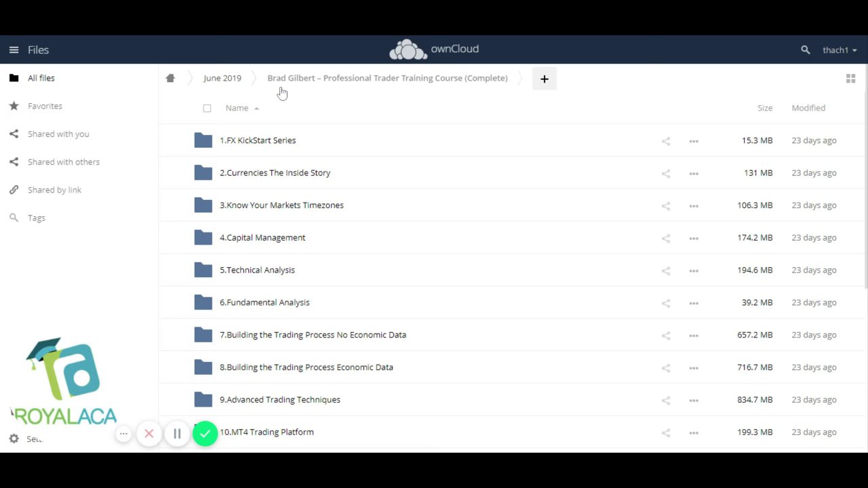
Task: Open folder 4.Capital Management
Action: pyautogui.click(x=262, y=238)
